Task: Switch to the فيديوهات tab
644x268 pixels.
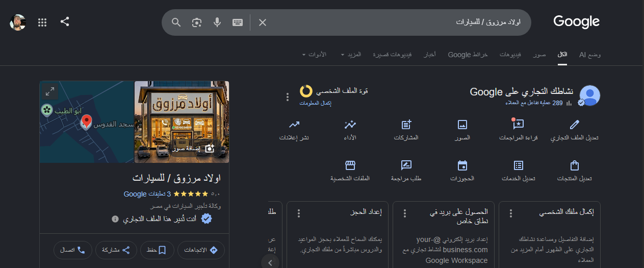Action: (x=510, y=54)
